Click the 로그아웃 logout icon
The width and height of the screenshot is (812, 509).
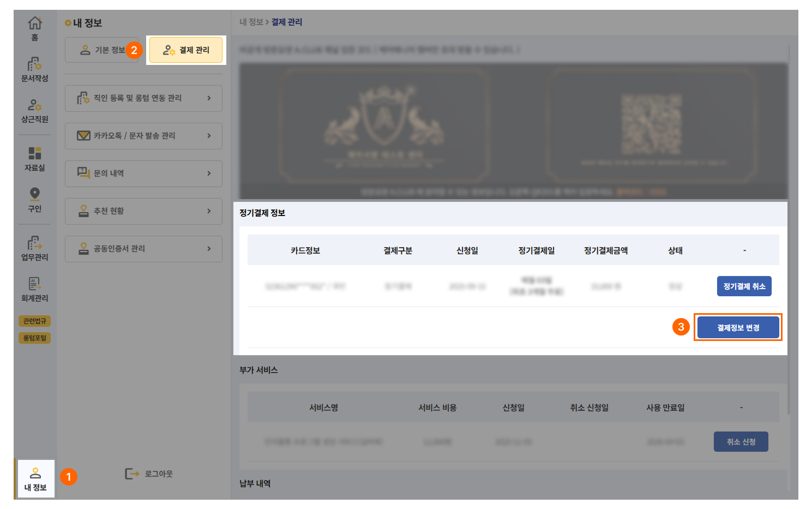pos(132,474)
